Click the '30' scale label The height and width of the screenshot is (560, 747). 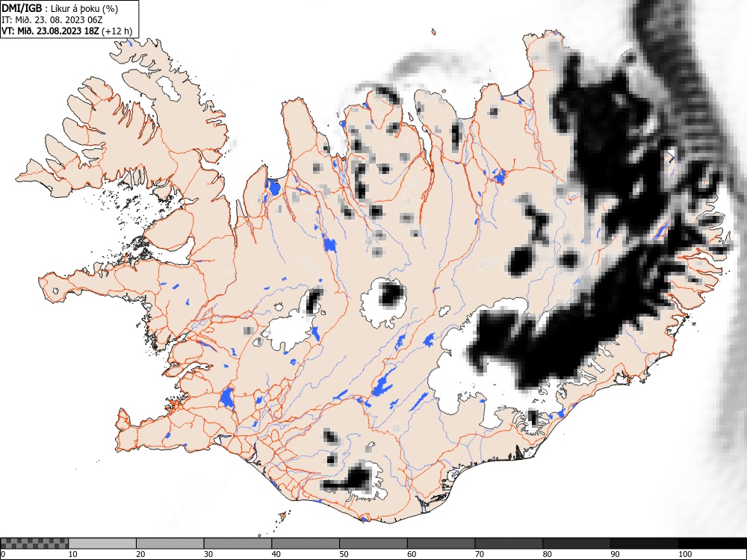tap(208, 554)
